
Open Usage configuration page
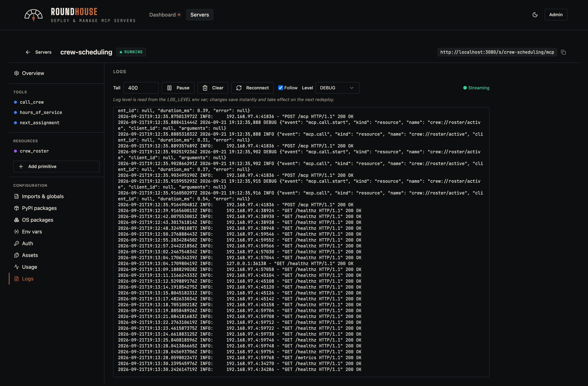pyautogui.click(x=29, y=267)
